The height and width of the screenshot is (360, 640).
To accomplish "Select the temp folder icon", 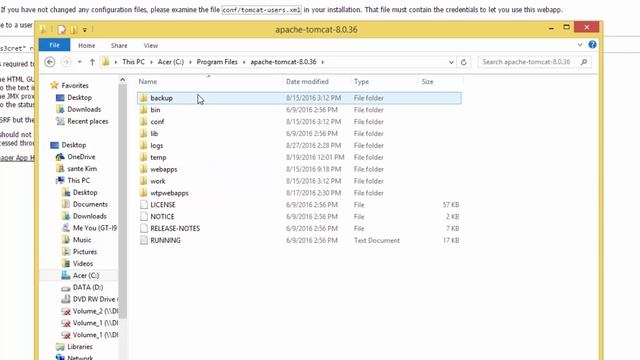I will [x=143, y=157].
